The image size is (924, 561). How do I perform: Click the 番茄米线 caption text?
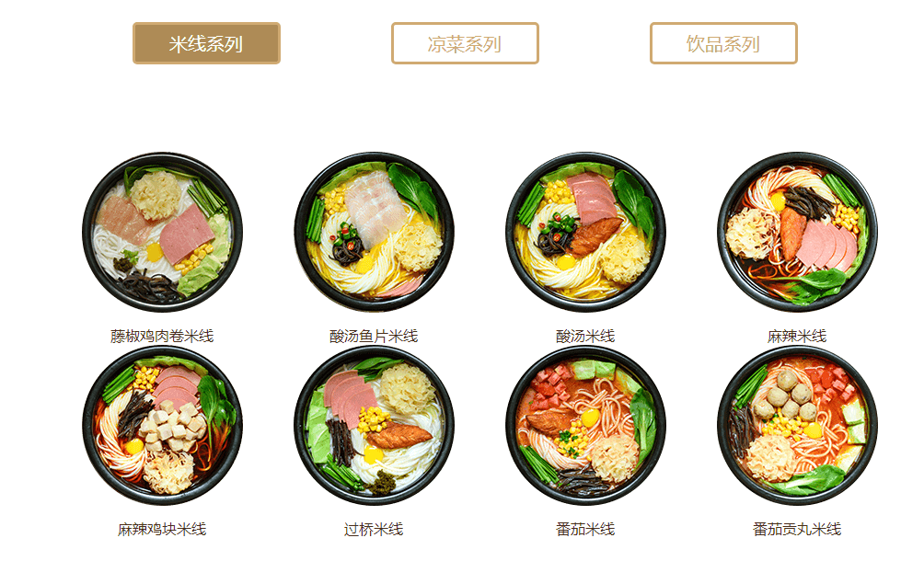[x=585, y=529]
